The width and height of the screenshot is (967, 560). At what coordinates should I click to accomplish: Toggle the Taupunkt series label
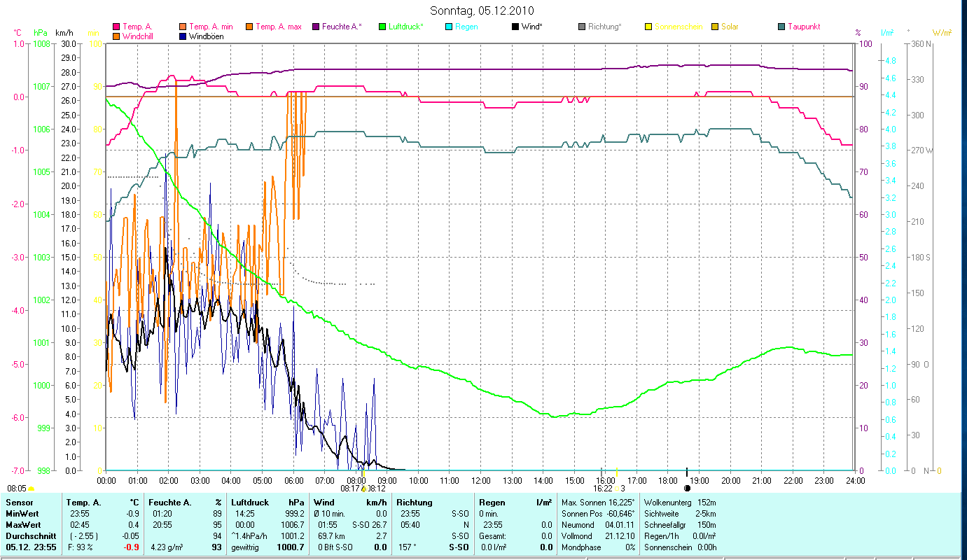click(803, 27)
